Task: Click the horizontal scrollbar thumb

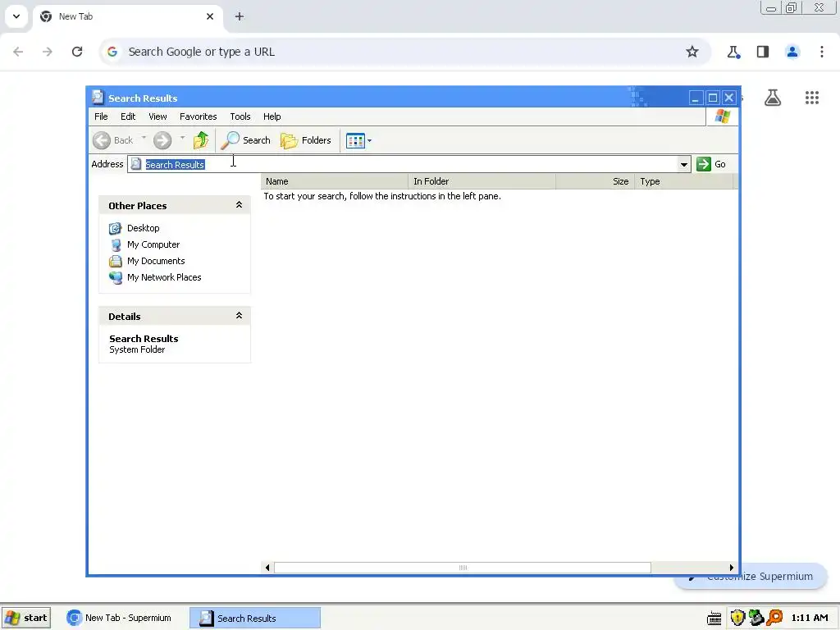Action: pos(463,568)
